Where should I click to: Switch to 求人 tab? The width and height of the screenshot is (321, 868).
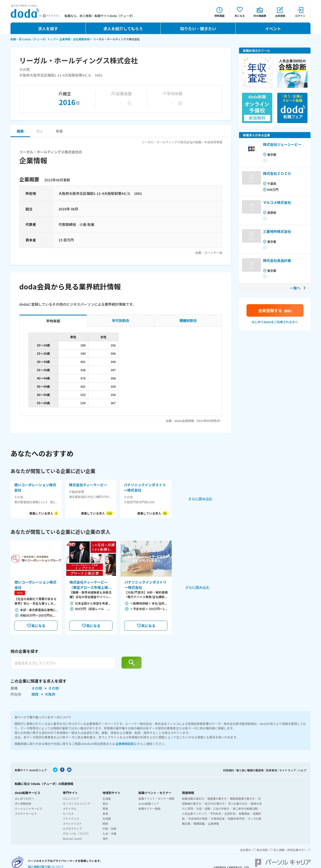(40, 131)
